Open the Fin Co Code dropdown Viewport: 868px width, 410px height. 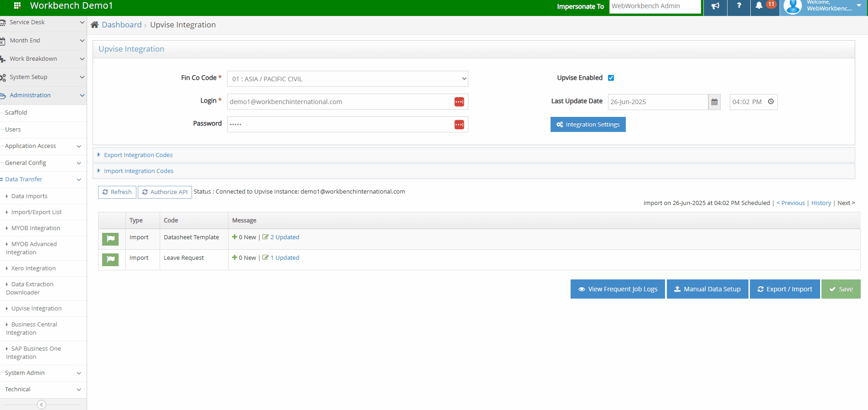tap(348, 79)
